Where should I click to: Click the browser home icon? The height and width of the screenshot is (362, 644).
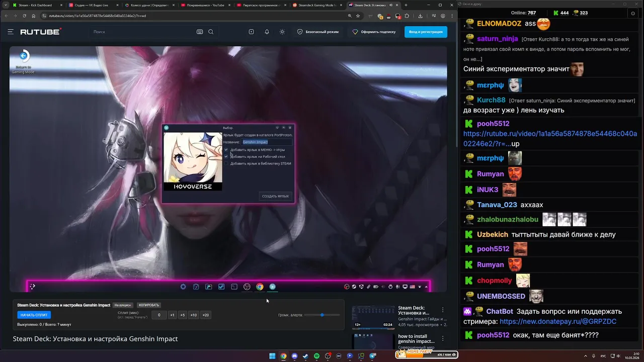click(34, 16)
